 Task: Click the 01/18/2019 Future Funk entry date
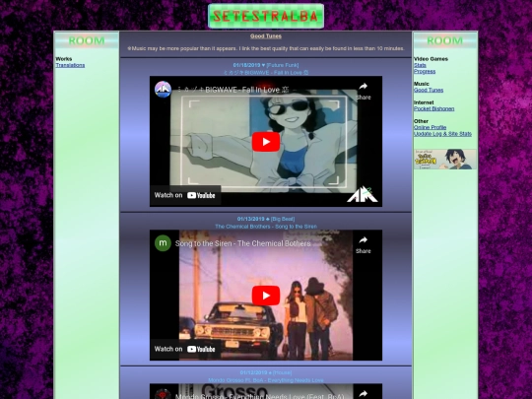point(266,65)
